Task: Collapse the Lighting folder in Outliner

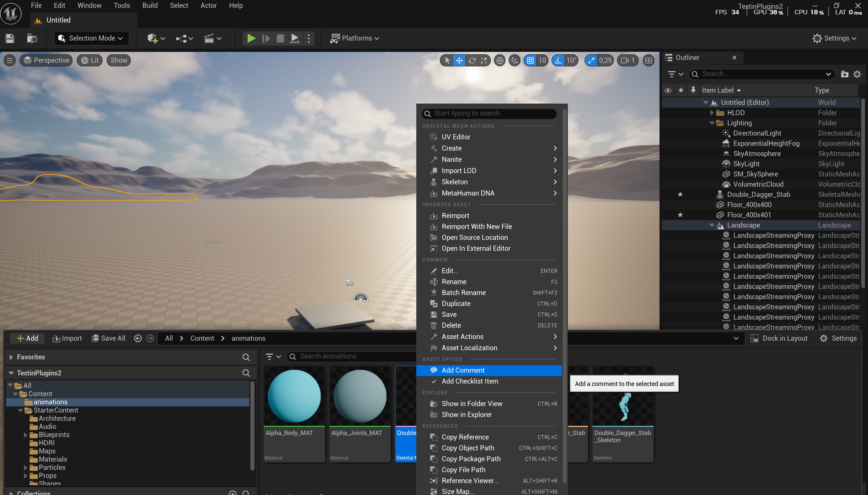Action: tap(712, 123)
